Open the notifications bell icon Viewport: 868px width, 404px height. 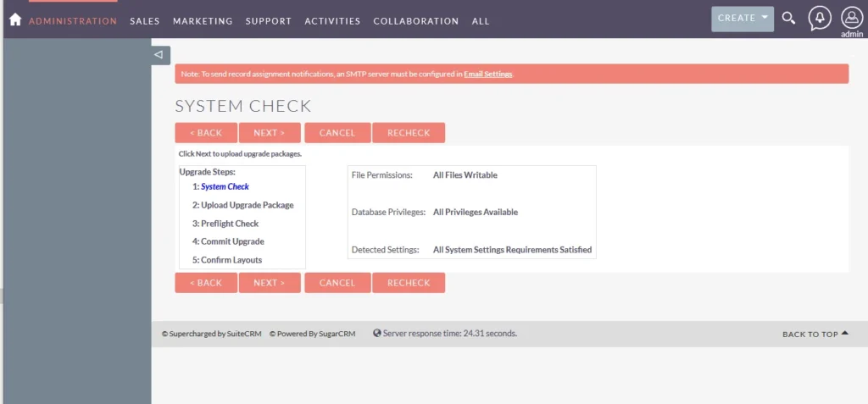820,18
